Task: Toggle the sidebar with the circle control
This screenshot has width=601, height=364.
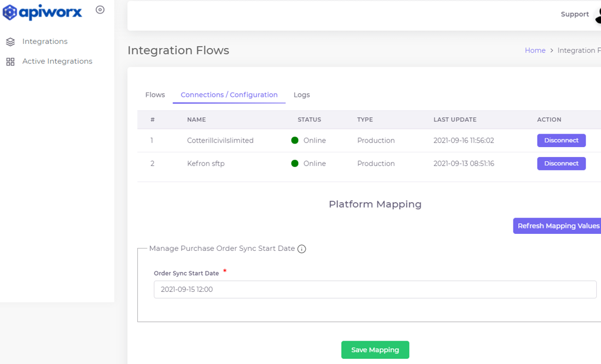Action: [100, 9]
